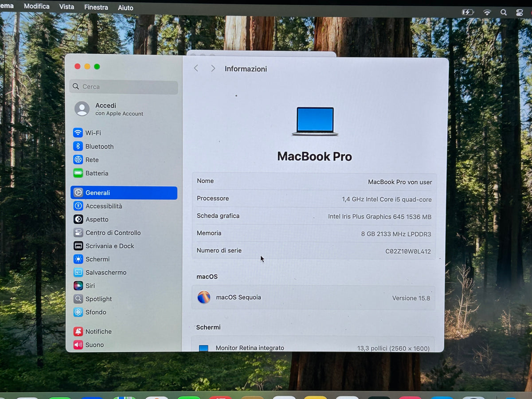Viewport: 532px width, 399px height.
Task: Open the Suono speaker icon
Action: (x=78, y=344)
